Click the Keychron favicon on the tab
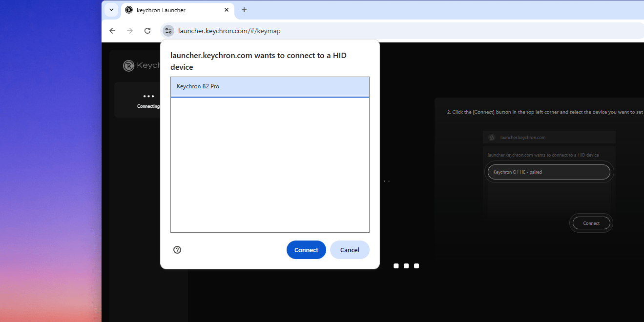The height and width of the screenshot is (322, 644). pos(129,10)
